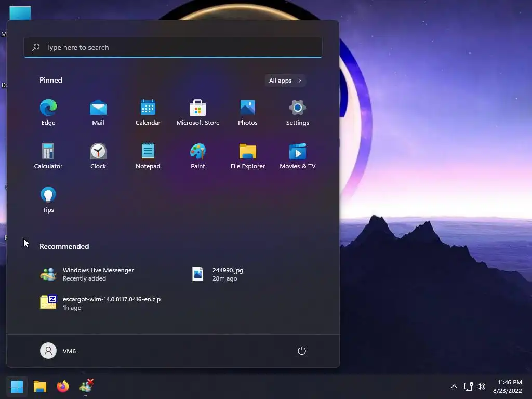Open Settings from pinned apps
532x399 pixels.
click(x=298, y=113)
